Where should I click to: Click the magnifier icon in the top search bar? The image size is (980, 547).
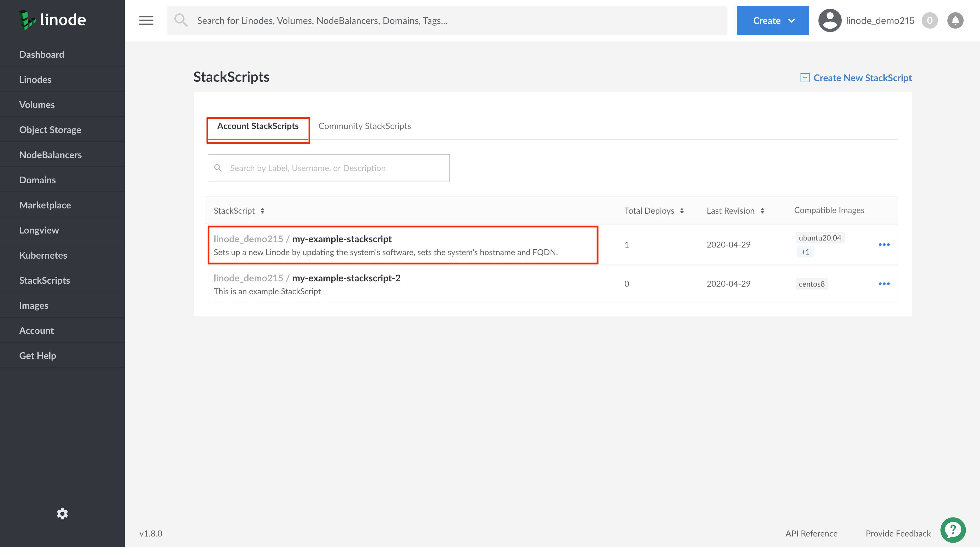181,20
